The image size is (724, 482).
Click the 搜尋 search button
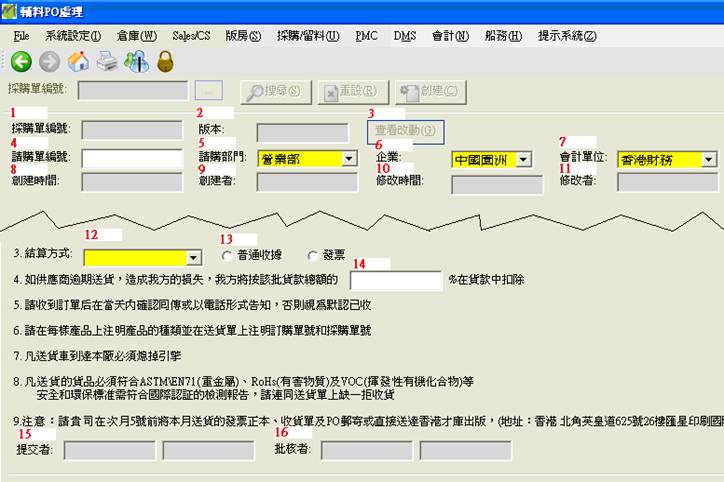click(x=270, y=91)
